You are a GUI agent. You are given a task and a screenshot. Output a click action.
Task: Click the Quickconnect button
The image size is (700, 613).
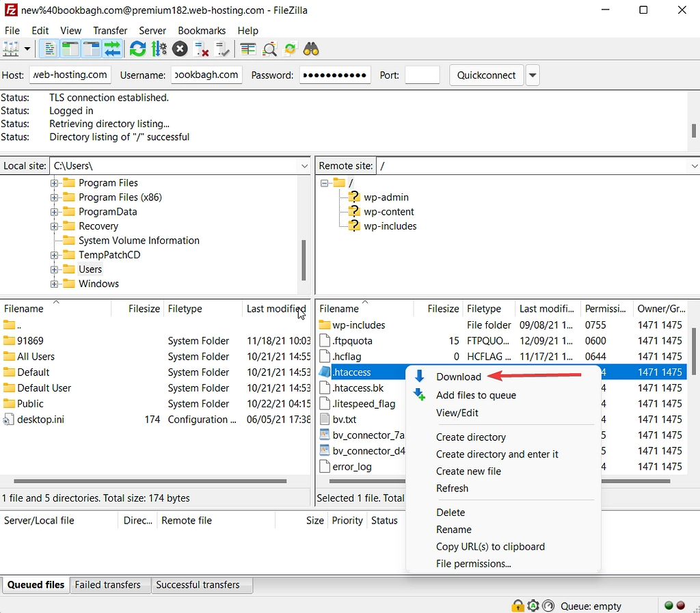[486, 75]
